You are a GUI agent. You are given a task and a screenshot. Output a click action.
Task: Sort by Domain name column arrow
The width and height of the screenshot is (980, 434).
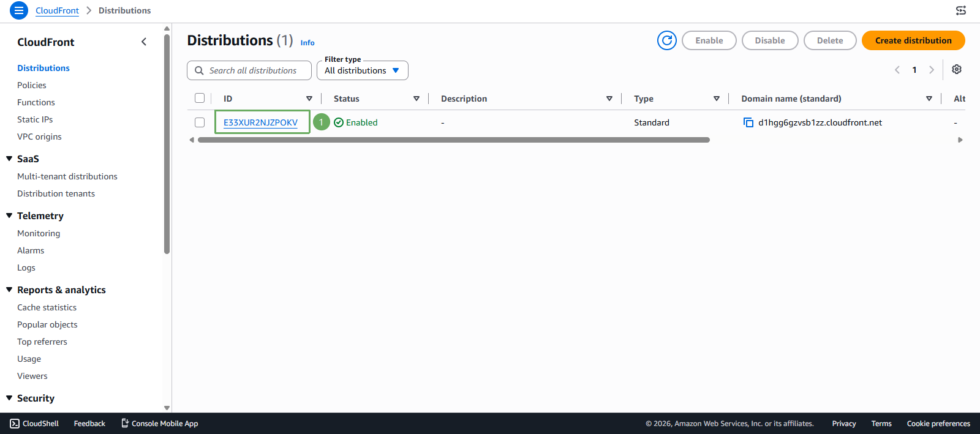929,99
